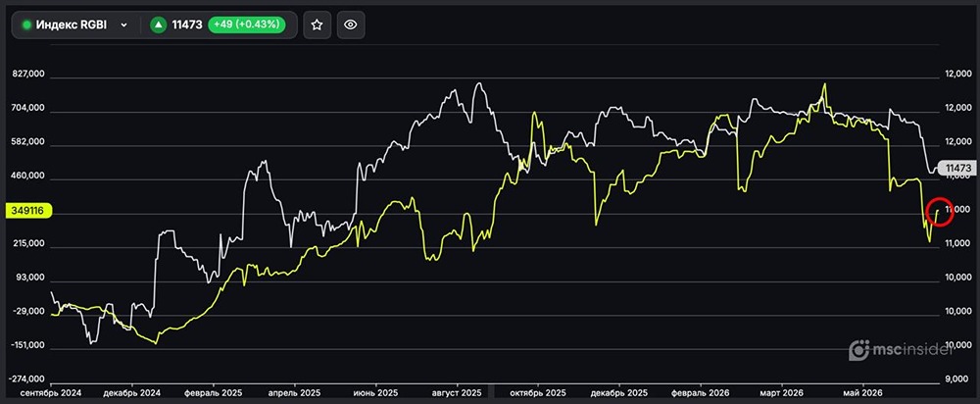Click the red circle marker on chart
Image resolution: width=980 pixels, height=404 pixels.
[x=940, y=212]
